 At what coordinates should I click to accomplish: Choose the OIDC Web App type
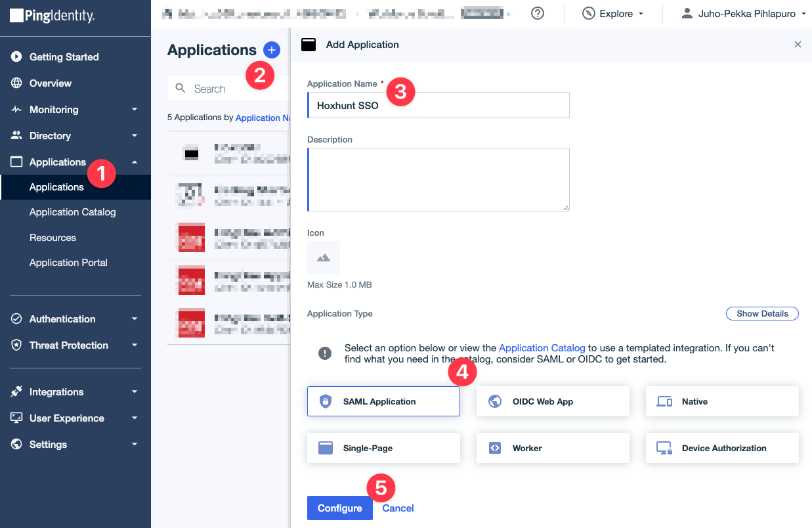pyautogui.click(x=553, y=401)
